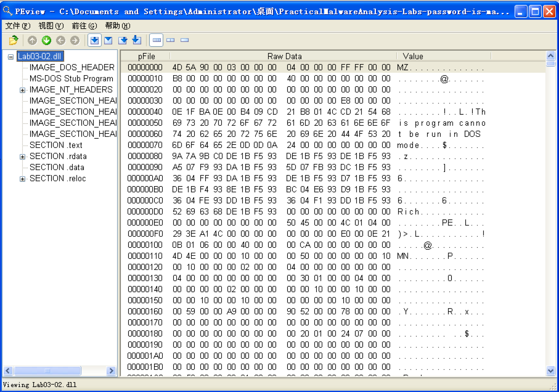Expand the SECTION .rdata node

click(x=23, y=157)
